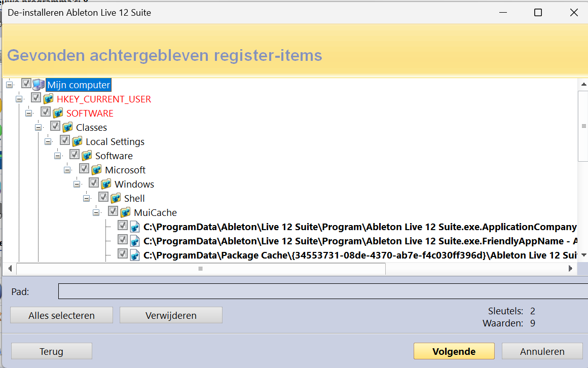Screen dimensions: 588x368
Task: Click the Windows registry folder icon
Action: pyautogui.click(x=106, y=184)
